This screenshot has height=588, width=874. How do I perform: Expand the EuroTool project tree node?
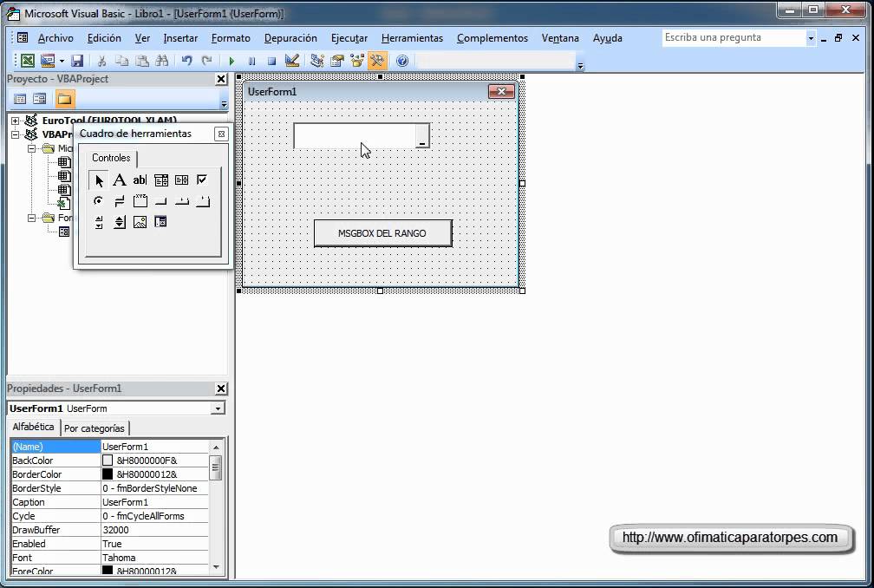click(16, 121)
